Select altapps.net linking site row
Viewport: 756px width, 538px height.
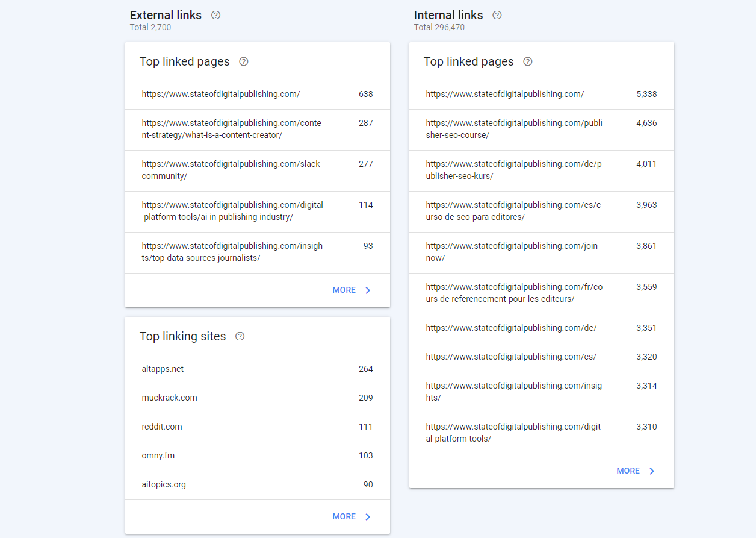pos(258,369)
